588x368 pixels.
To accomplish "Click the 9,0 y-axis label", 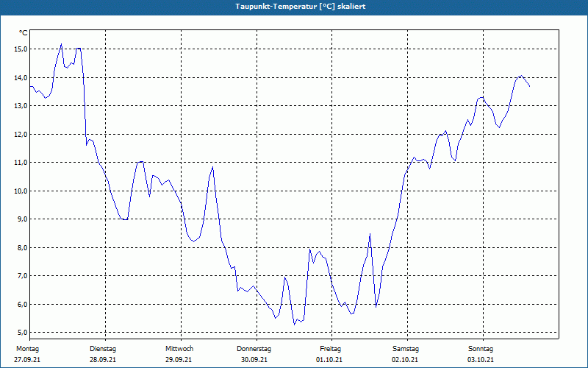I will click(x=22, y=219).
